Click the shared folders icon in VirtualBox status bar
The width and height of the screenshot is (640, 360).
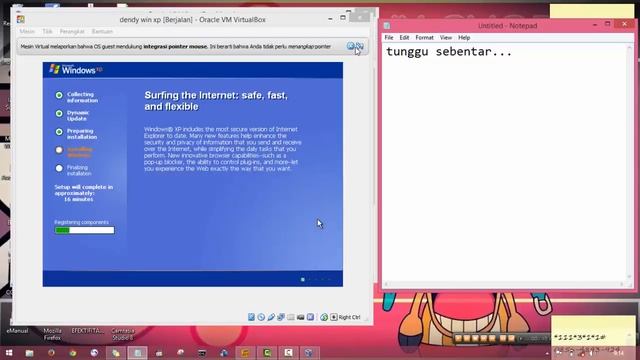[291, 317]
